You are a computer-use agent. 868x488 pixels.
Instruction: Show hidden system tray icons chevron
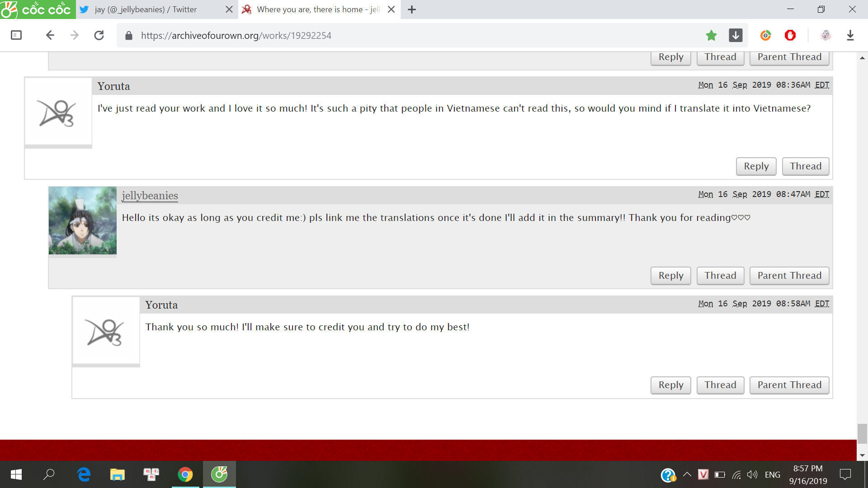pyautogui.click(x=687, y=474)
